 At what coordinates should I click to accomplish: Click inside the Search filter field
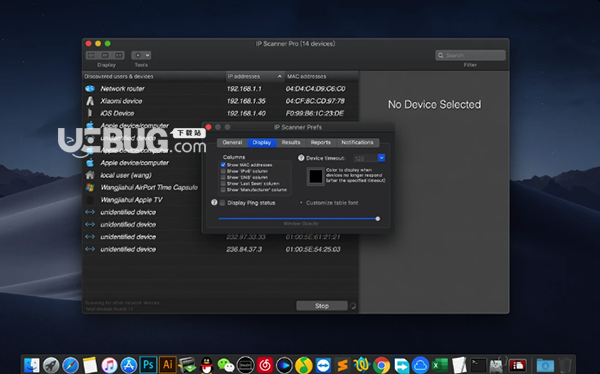470,56
